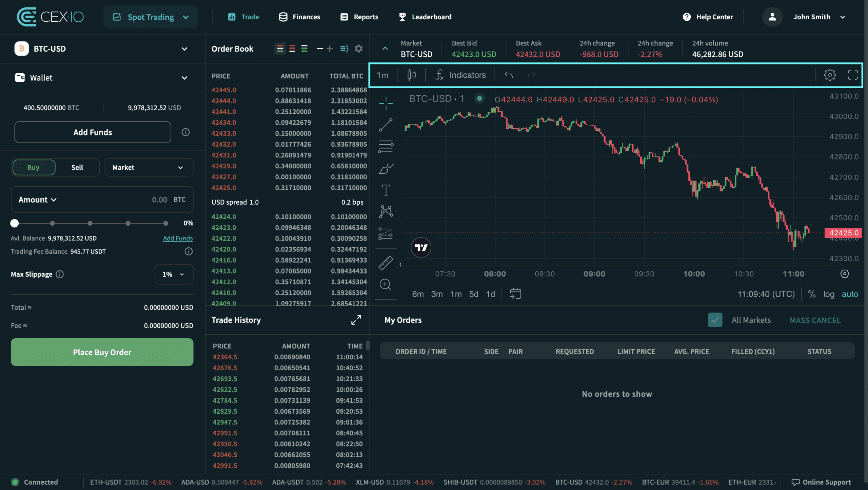The image size is (868, 490).
Task: Set amount slider to the 100% dot
Action: click(x=165, y=223)
